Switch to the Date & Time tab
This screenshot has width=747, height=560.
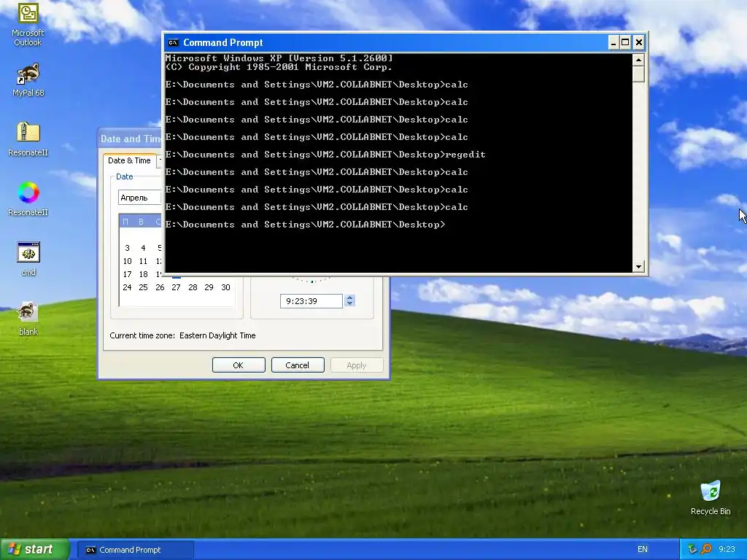pos(129,160)
